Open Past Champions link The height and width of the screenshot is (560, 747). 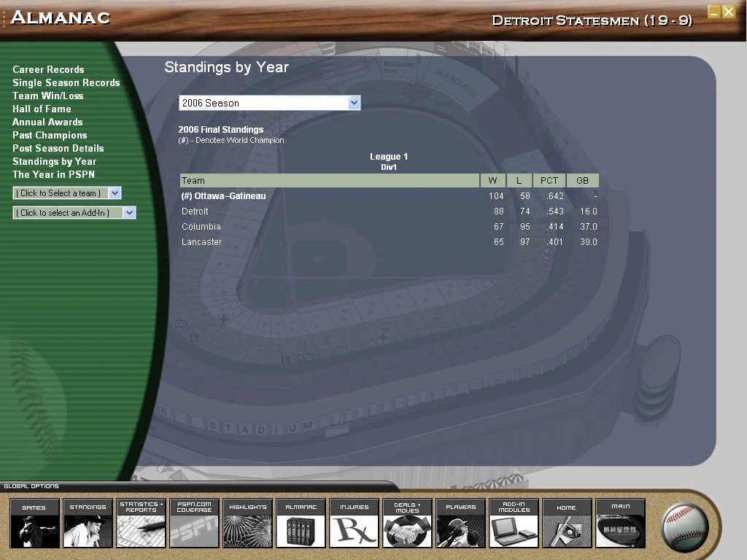(50, 136)
